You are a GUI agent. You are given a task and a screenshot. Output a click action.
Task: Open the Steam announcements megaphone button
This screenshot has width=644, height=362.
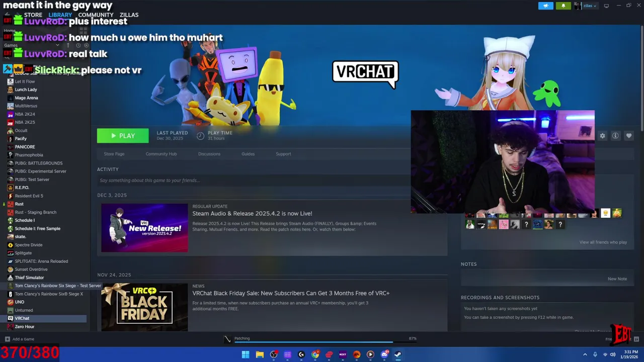coord(545,6)
